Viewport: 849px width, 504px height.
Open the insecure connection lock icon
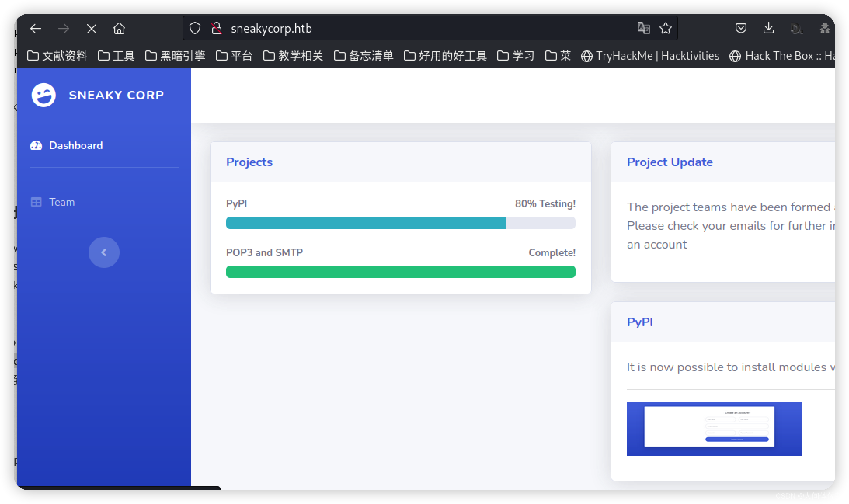pyautogui.click(x=217, y=28)
